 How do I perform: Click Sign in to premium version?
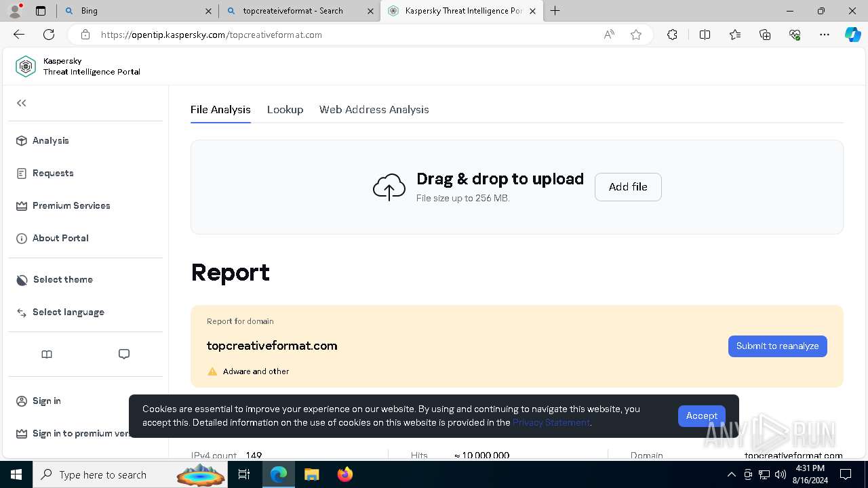tap(73, 433)
